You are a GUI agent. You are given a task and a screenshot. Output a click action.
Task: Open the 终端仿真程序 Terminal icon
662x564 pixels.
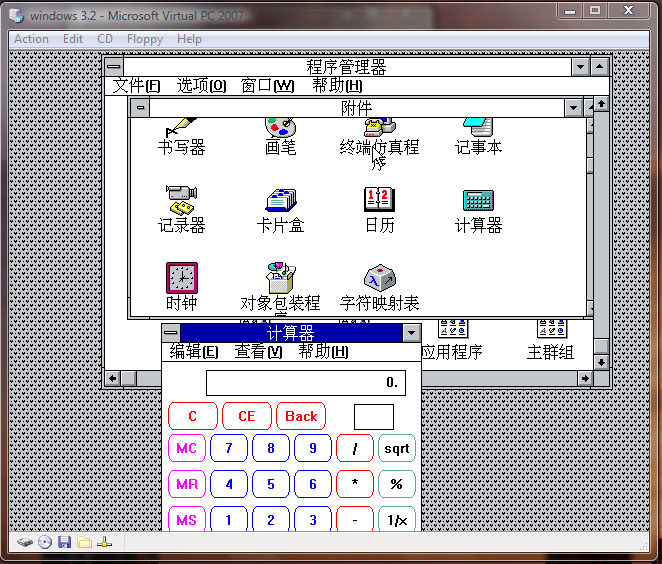(x=380, y=128)
